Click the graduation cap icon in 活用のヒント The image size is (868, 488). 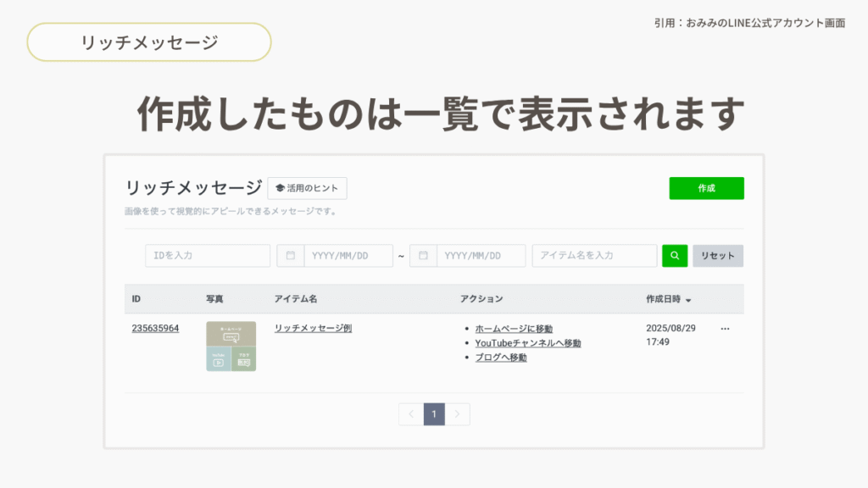(x=280, y=188)
